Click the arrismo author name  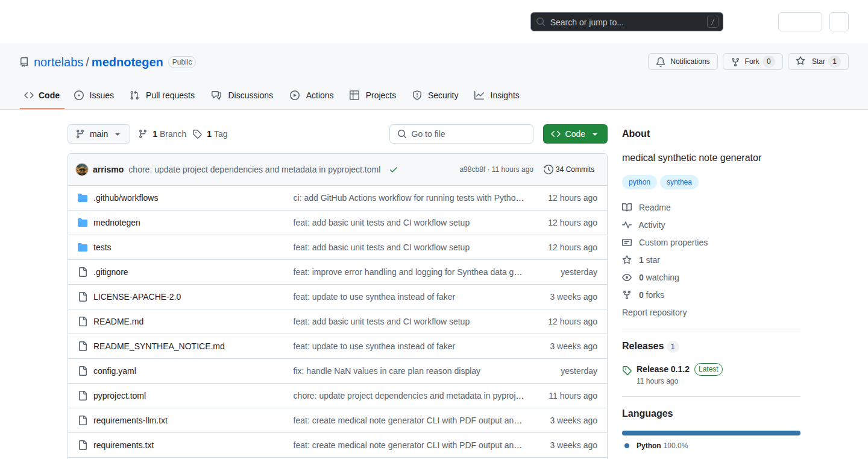(x=108, y=169)
